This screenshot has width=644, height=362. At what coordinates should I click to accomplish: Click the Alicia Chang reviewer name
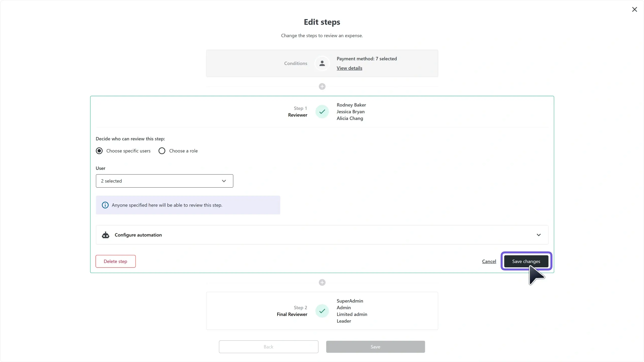pos(350,118)
